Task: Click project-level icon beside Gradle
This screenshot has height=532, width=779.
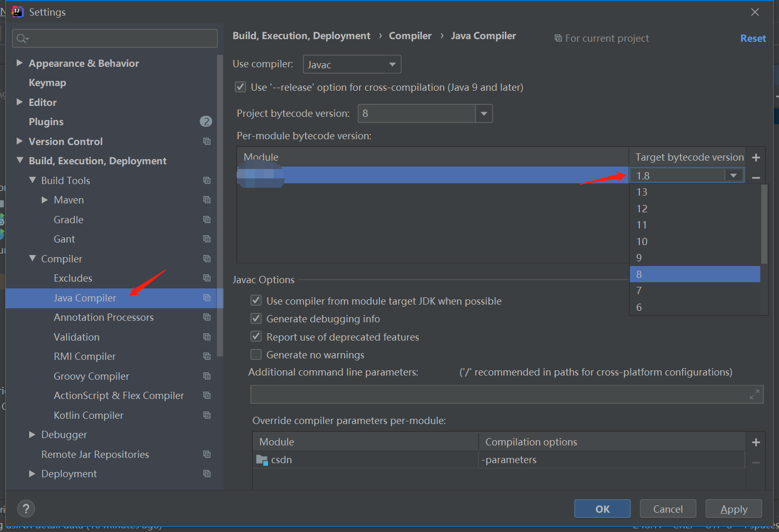Action: click(207, 220)
